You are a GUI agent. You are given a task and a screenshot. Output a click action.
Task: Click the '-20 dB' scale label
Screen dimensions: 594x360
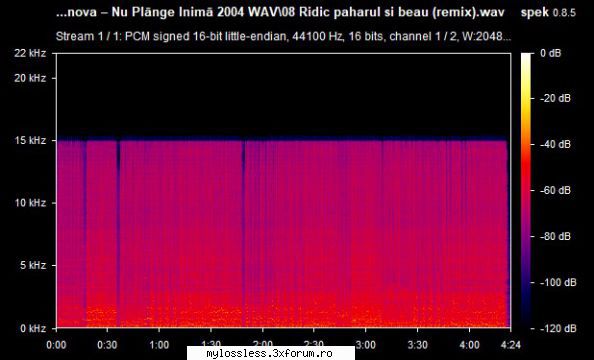coord(555,99)
